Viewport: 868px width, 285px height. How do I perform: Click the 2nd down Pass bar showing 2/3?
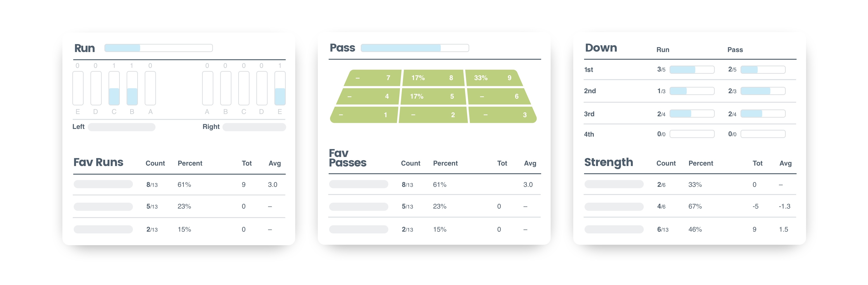point(763,91)
